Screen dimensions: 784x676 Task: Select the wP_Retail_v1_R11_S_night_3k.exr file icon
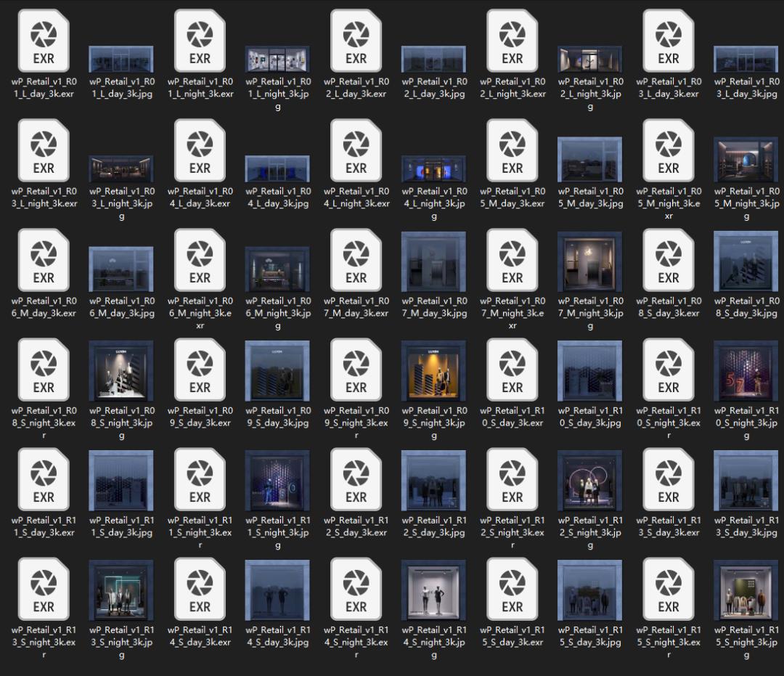click(200, 479)
